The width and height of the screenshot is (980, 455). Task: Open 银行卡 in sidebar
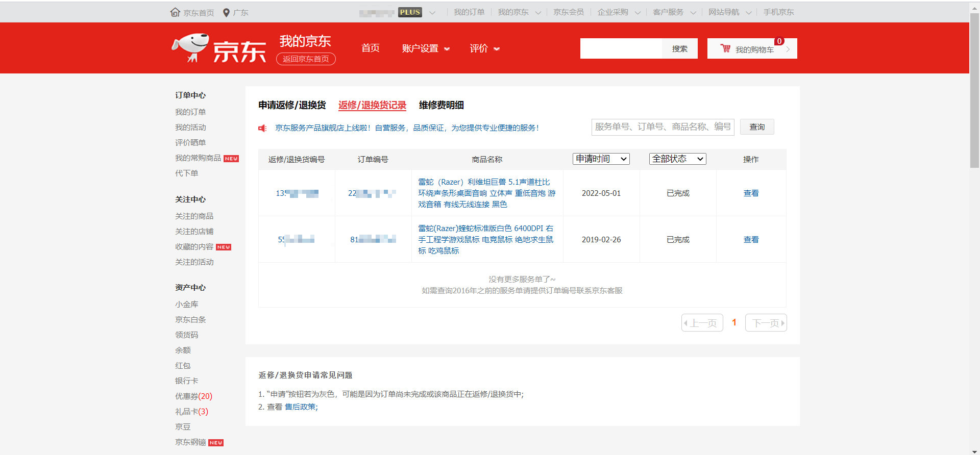tap(187, 381)
